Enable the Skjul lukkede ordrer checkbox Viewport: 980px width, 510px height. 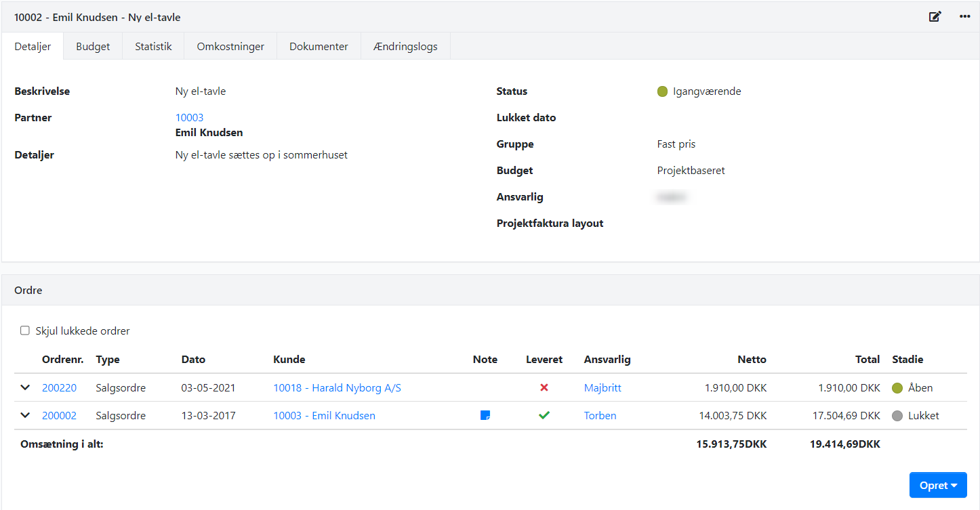point(25,331)
